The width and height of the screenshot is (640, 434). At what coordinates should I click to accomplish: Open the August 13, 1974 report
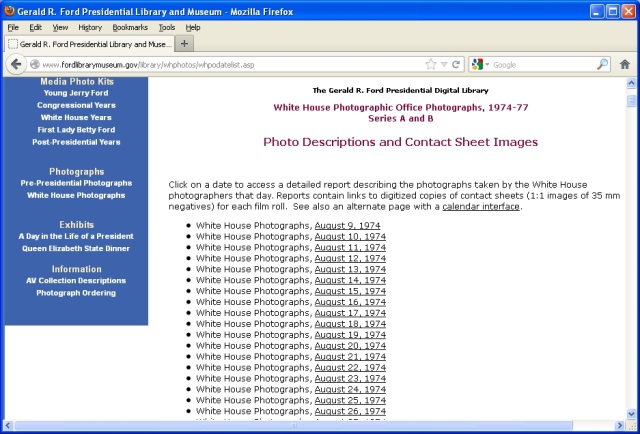click(350, 269)
